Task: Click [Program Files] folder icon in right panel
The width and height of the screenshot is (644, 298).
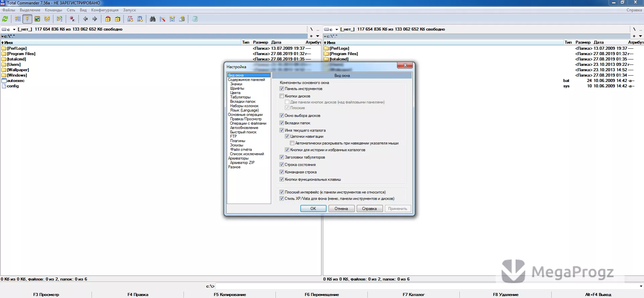Action: (326, 54)
